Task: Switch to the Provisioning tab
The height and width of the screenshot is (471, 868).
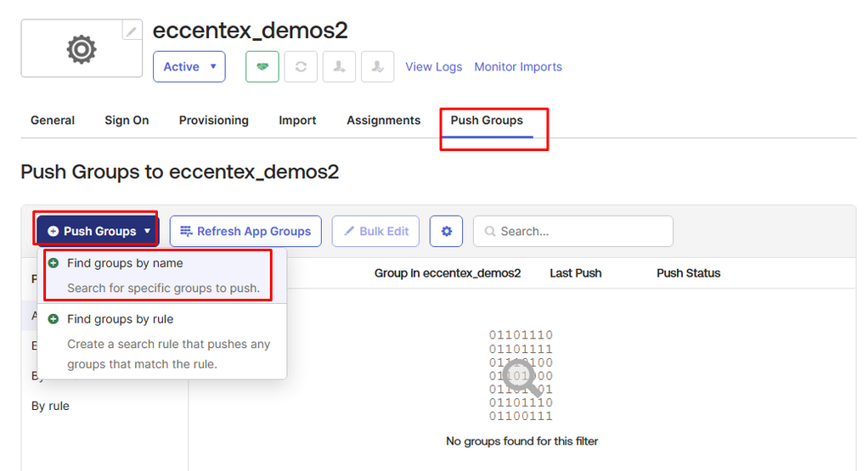Action: pyautogui.click(x=214, y=121)
